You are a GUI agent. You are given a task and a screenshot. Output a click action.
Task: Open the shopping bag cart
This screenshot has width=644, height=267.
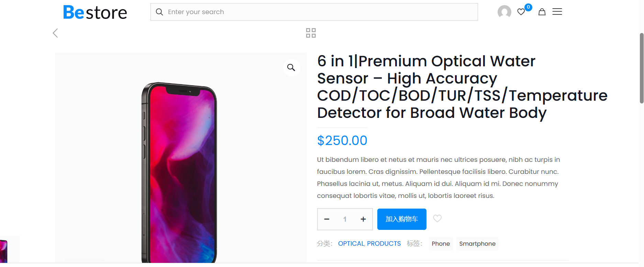coord(542,12)
